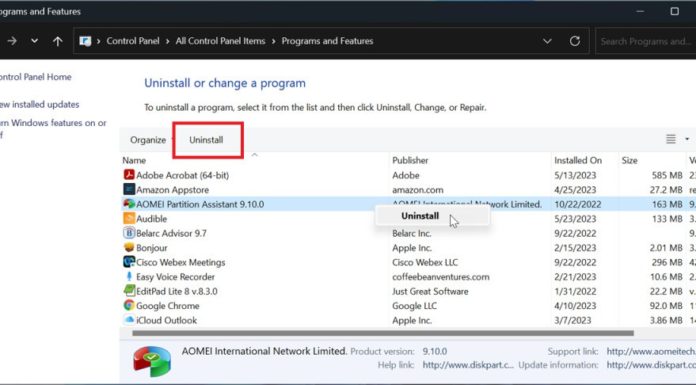
Task: Select the iCloud Outlook entry
Action: [x=166, y=320]
